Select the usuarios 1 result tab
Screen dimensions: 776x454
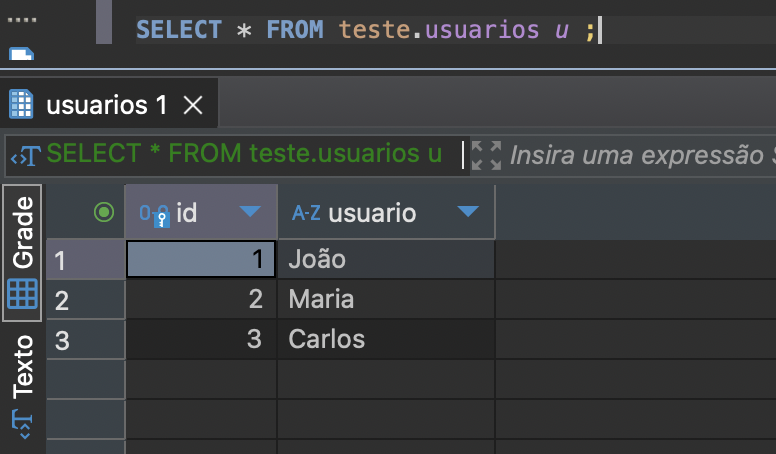[x=108, y=104]
